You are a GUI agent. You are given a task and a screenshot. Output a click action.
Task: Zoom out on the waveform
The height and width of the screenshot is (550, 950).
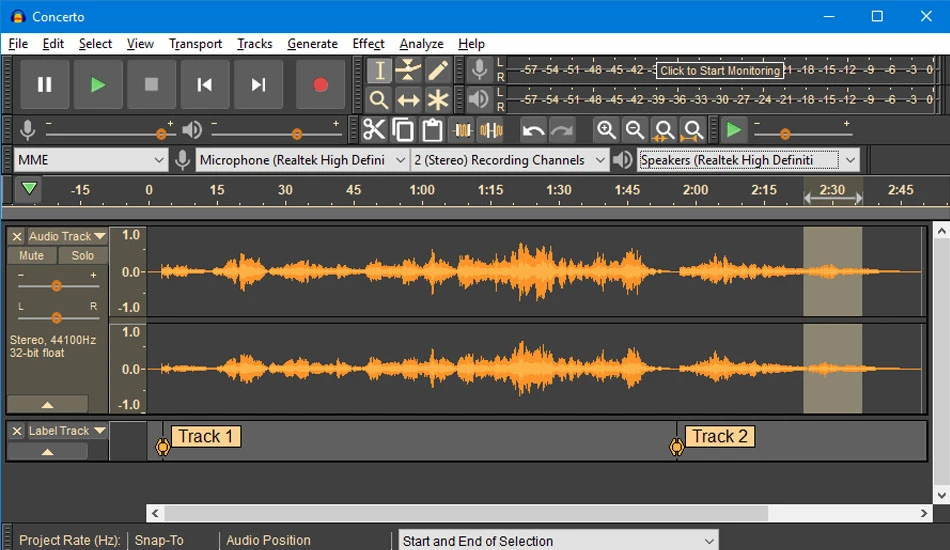point(635,130)
